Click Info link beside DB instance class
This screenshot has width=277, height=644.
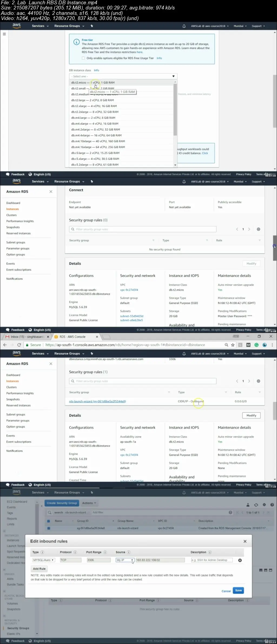(x=97, y=70)
